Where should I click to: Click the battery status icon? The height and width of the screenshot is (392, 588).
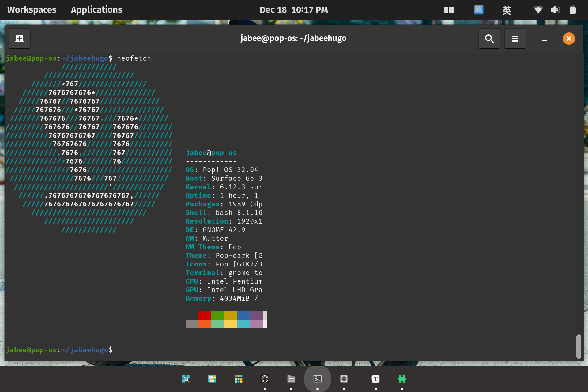click(572, 10)
